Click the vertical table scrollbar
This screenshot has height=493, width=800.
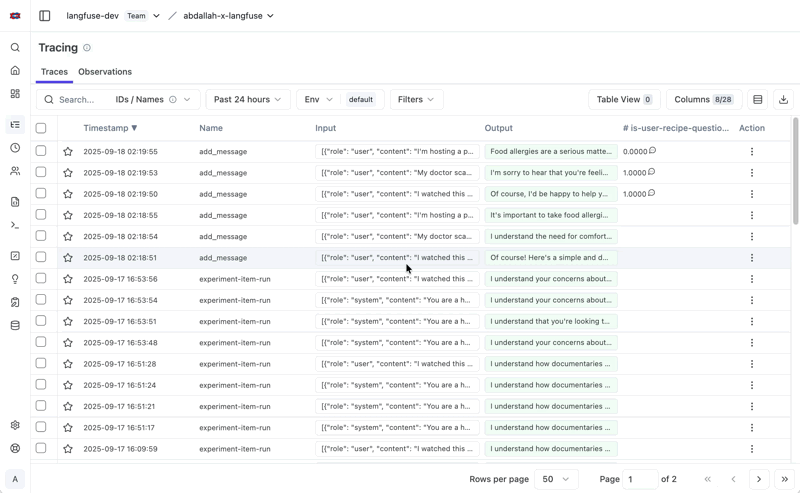coord(795,171)
